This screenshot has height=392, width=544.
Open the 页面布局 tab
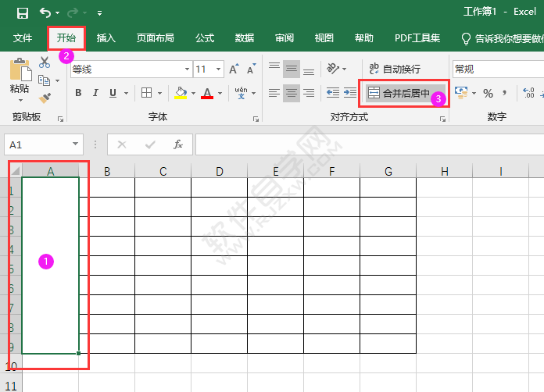click(155, 37)
